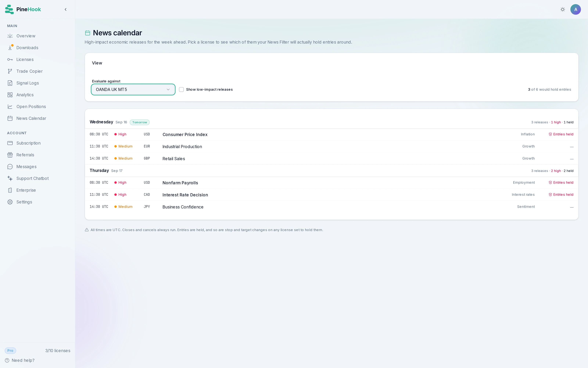The width and height of the screenshot is (588, 368).
Task: Click the Analytics grid icon
Action: [10, 95]
